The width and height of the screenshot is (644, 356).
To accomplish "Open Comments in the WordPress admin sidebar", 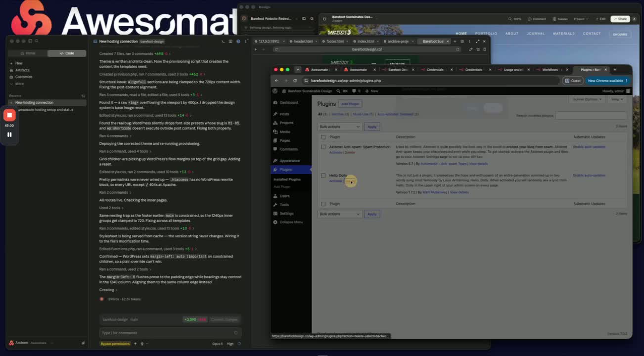I will point(288,149).
